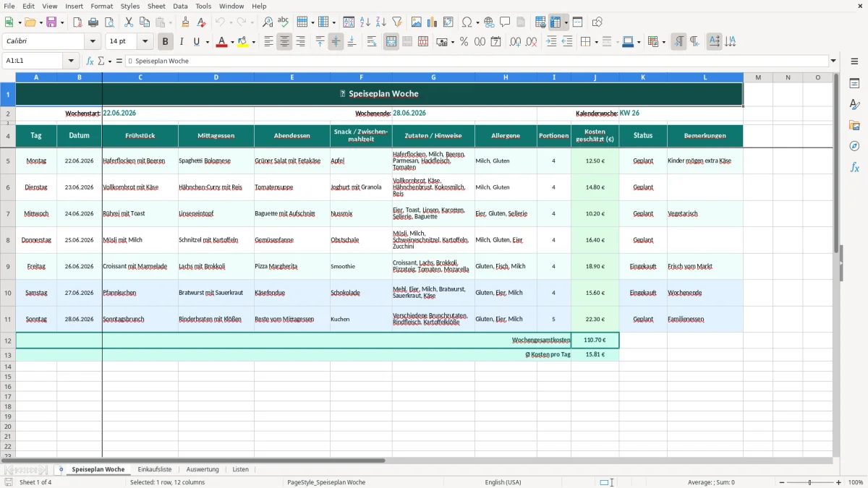Click the Cut scissors icon
The width and height of the screenshot is (868, 488).
click(x=129, y=22)
